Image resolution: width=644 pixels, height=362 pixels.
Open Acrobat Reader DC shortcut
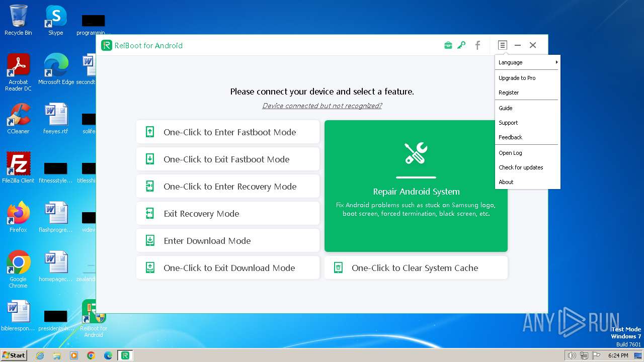coord(18,72)
